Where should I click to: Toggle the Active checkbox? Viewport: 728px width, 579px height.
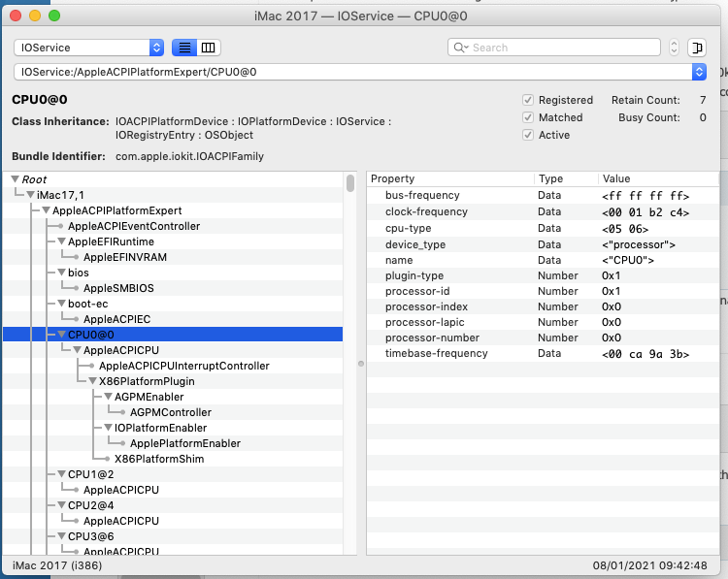coord(528,135)
